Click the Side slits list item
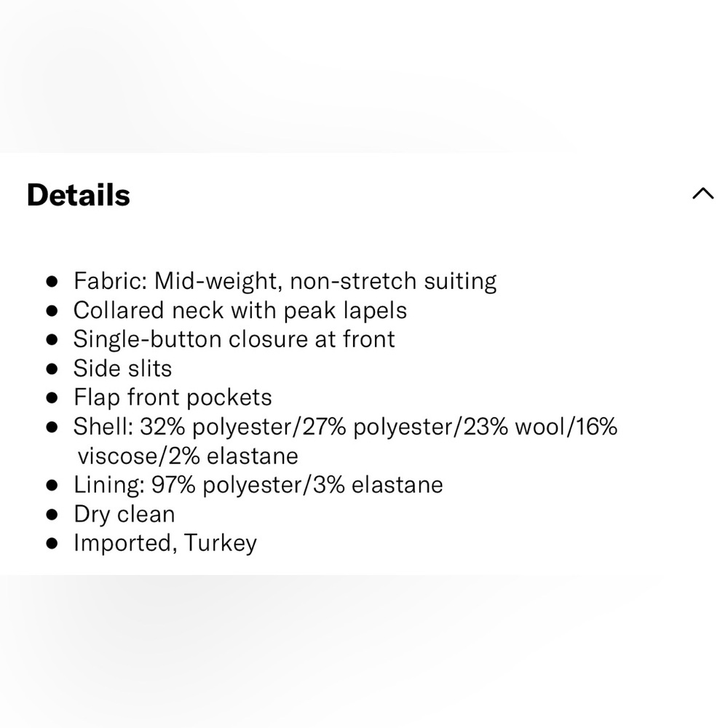Screen dimensions: 728x728 click(122, 368)
